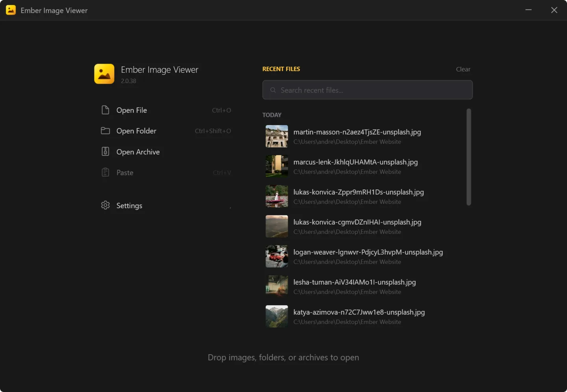
Task: Click the large yellow Ember logo above Open File
Action: click(104, 74)
